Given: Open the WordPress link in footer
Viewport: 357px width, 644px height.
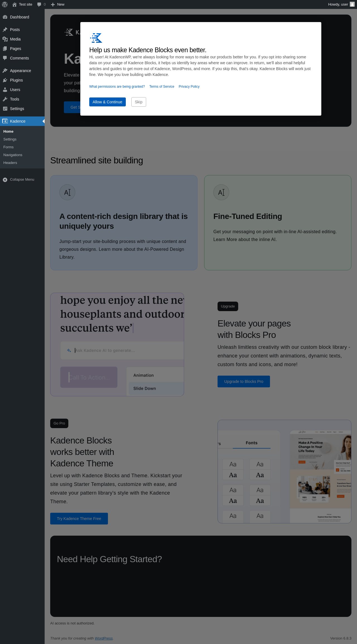Looking at the screenshot, I should pos(104,638).
